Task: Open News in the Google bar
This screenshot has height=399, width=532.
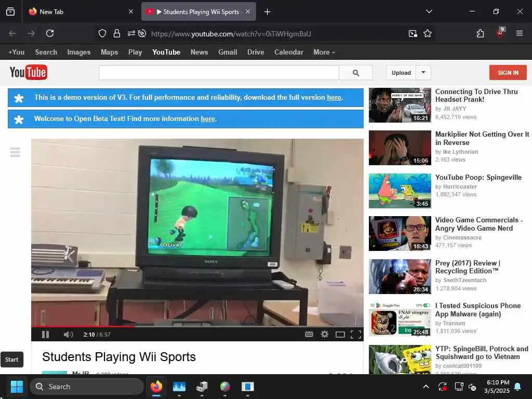Action: click(x=199, y=52)
